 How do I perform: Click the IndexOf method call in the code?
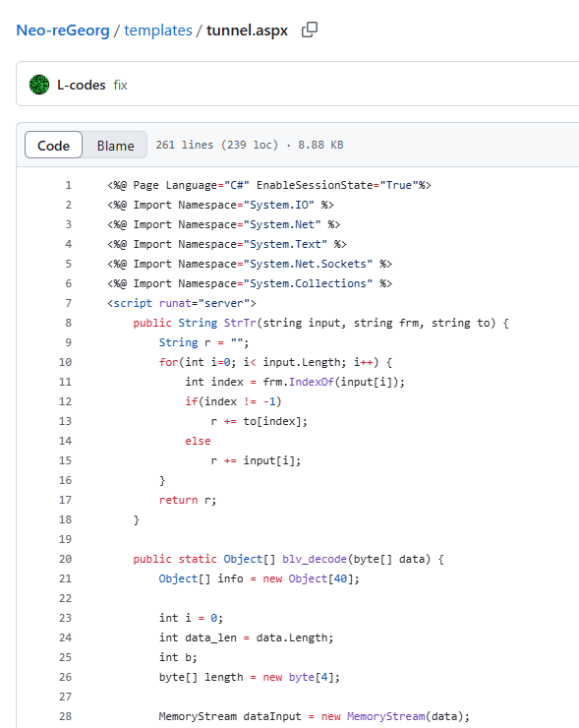tap(312, 382)
